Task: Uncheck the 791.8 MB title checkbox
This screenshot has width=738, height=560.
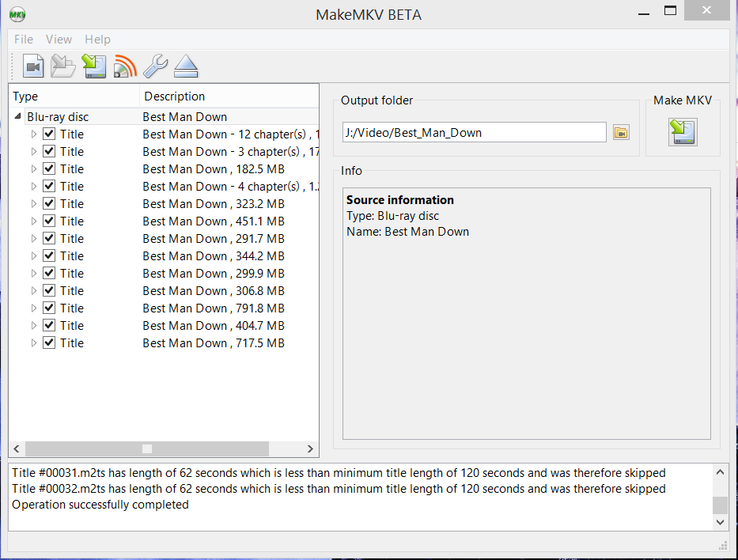Action: coord(49,308)
